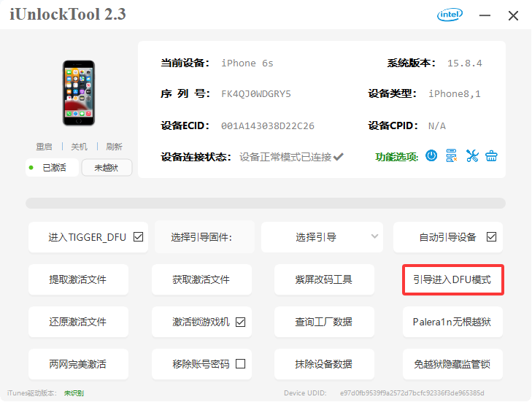Image resolution: width=532 pixels, height=402 pixels.
Task: Click the 两网完美激活 button
Action: coord(78,364)
